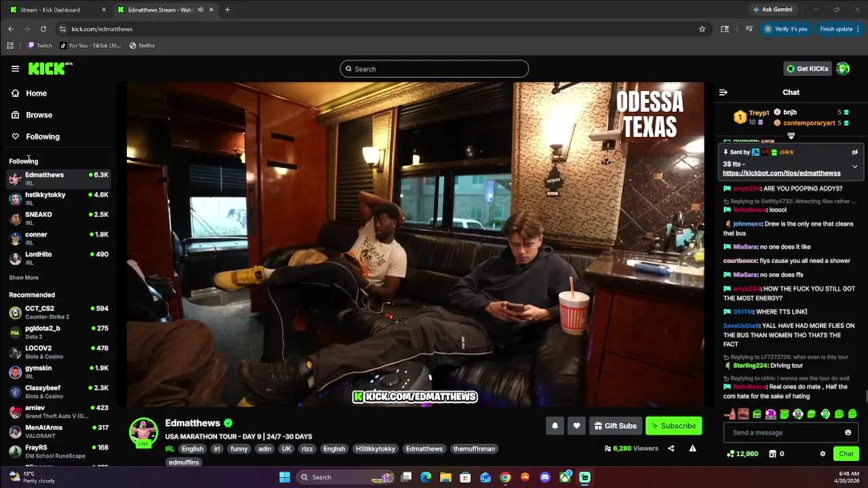Click the Kick logo

point(50,68)
